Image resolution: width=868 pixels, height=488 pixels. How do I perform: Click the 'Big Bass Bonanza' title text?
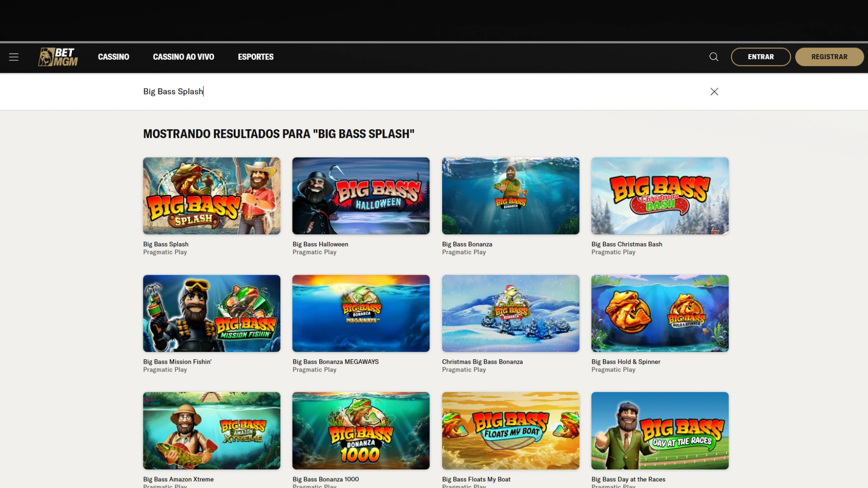[467, 244]
